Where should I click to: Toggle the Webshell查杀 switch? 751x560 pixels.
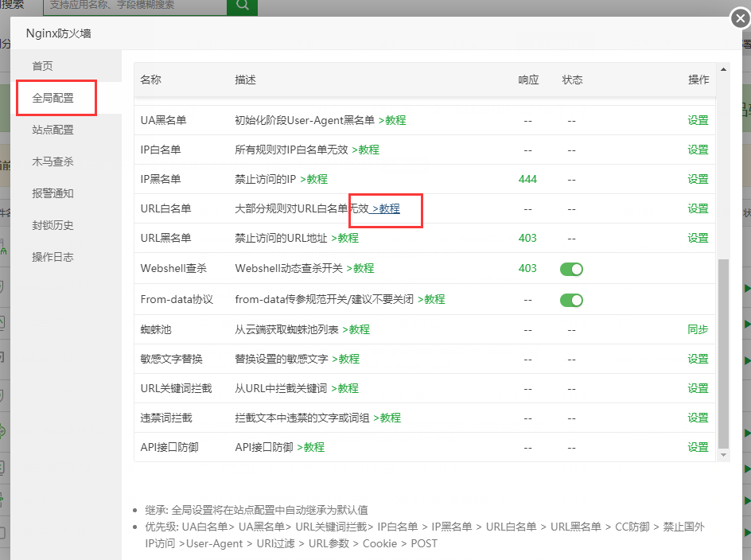(x=571, y=269)
